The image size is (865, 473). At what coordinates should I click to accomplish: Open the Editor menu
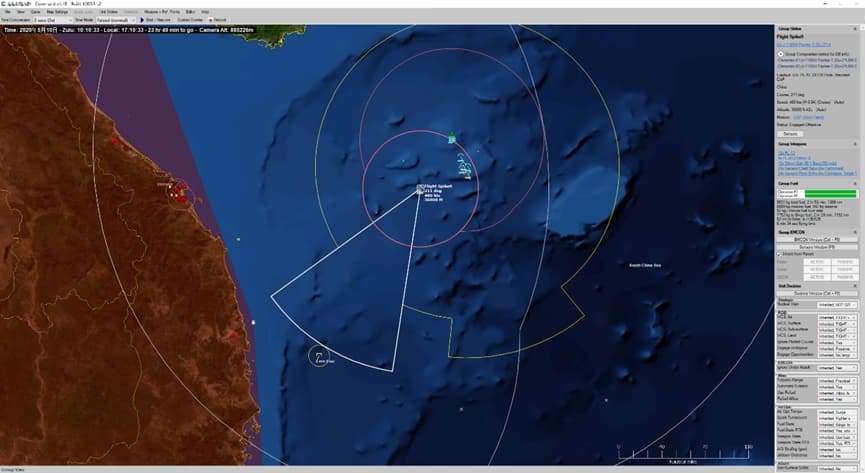click(190, 12)
